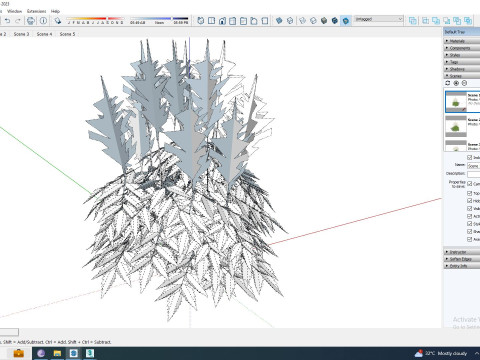Expand the Instructor tray panel
This screenshot has height=360, width=480.
[x=462, y=252]
